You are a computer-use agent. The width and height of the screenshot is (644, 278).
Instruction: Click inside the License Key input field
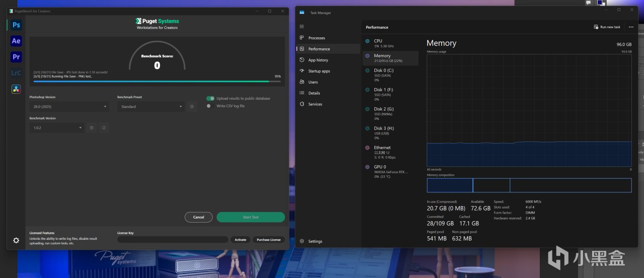point(173,240)
